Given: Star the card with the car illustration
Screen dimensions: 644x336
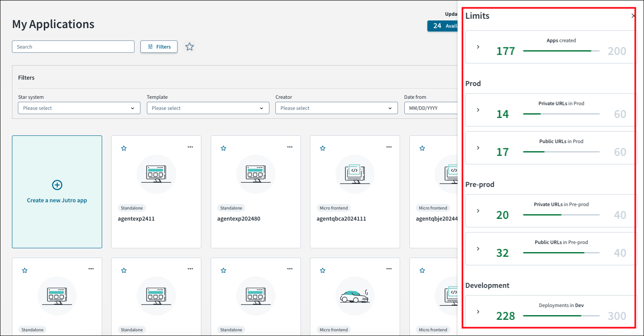Looking at the screenshot, I should (x=323, y=270).
